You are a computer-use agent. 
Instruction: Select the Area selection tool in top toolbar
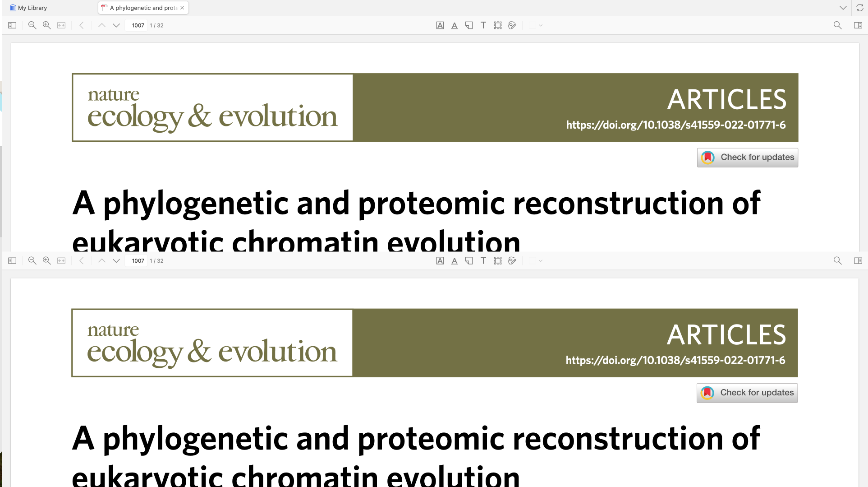(x=498, y=25)
